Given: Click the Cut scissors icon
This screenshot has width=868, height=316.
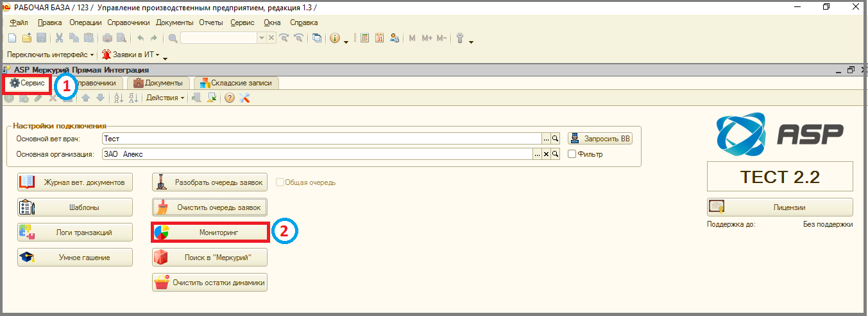Looking at the screenshot, I should click(60, 38).
